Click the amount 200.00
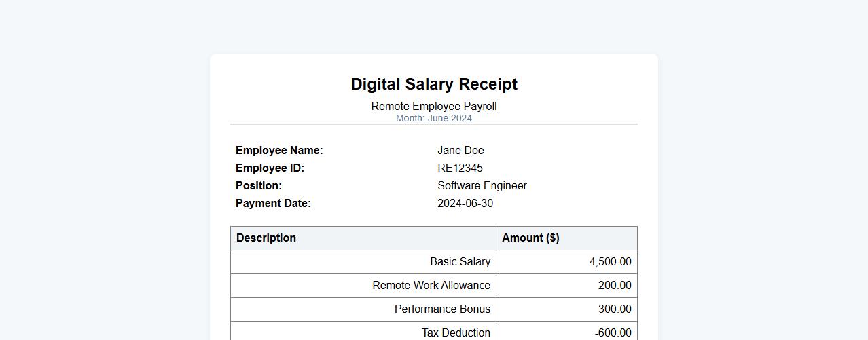Screen dimensions: 868x340 coord(566,286)
